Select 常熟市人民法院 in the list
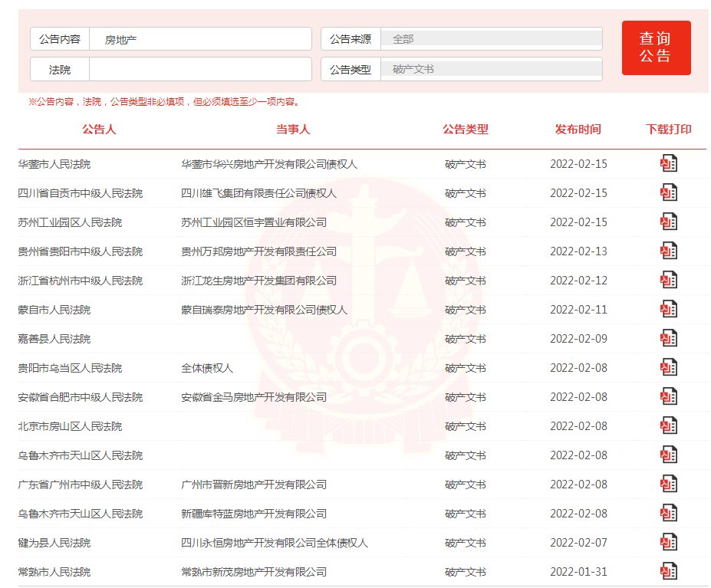The image size is (711, 588). [54, 572]
